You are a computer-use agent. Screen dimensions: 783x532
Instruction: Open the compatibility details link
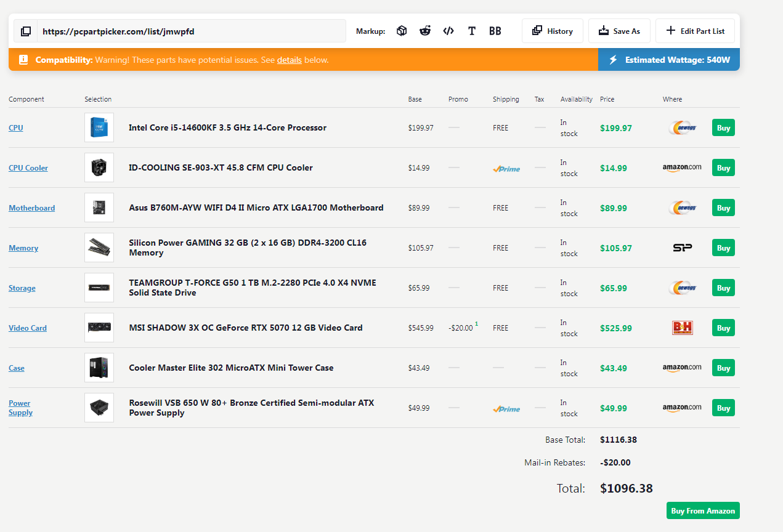[290, 60]
